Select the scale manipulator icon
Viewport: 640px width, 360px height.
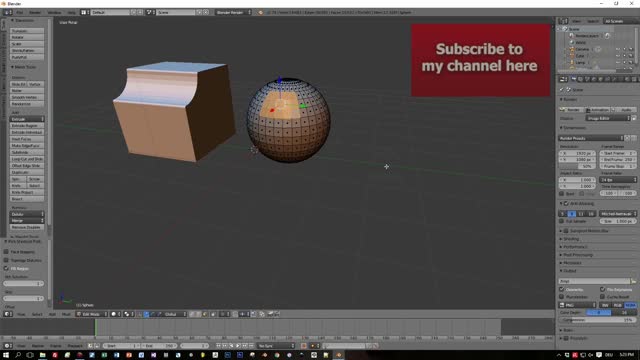click(159, 314)
